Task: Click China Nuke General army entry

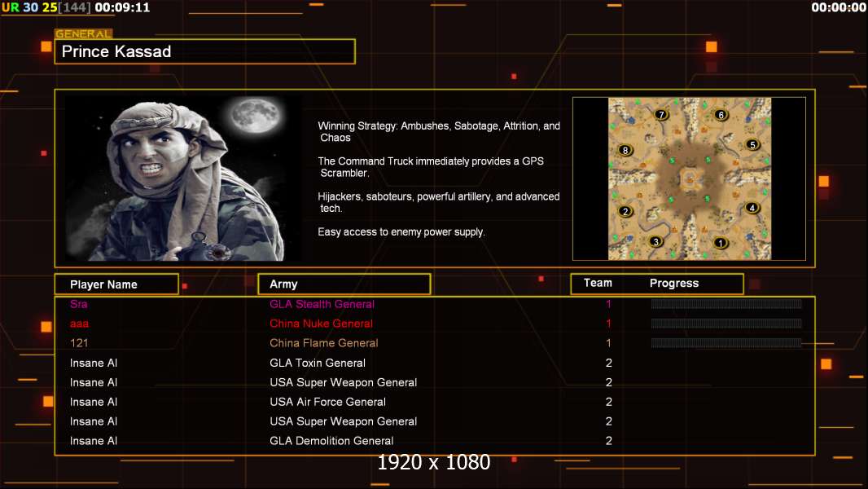Action: [321, 324]
